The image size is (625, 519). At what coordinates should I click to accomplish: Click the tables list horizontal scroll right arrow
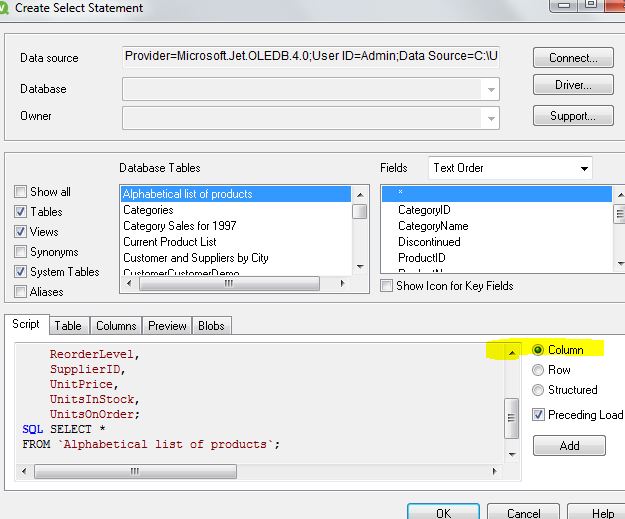(x=342, y=284)
